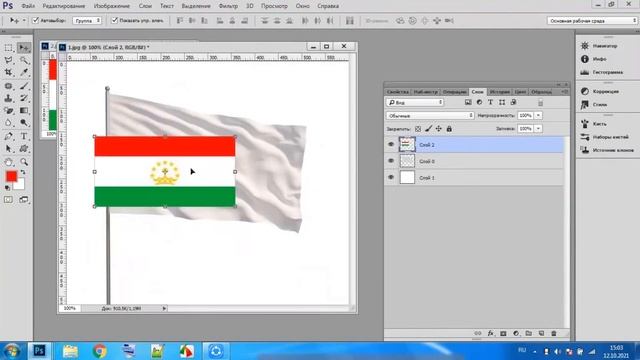Select the Clone Stamp tool

pos(9,98)
